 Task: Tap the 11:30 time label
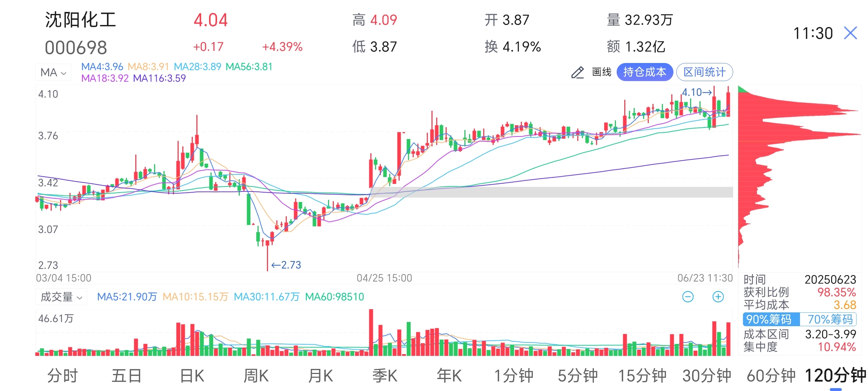[x=813, y=33]
